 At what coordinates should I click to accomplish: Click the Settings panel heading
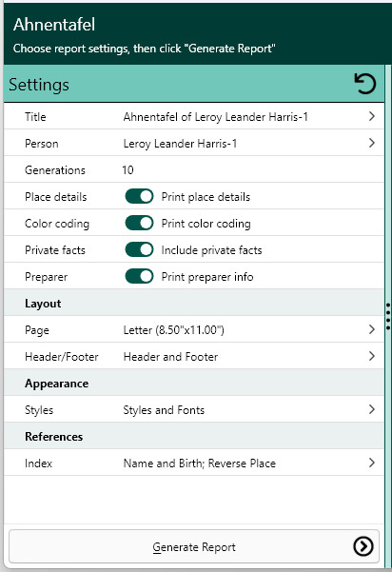(x=39, y=85)
